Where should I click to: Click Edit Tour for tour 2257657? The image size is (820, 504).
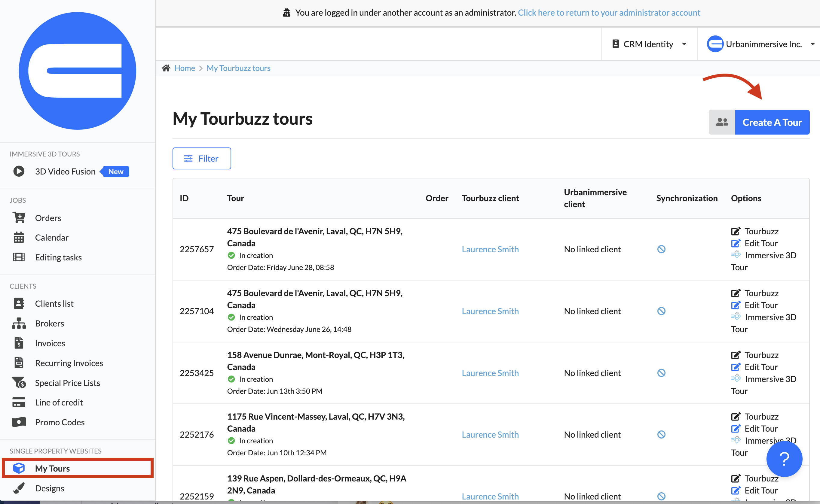point(761,243)
